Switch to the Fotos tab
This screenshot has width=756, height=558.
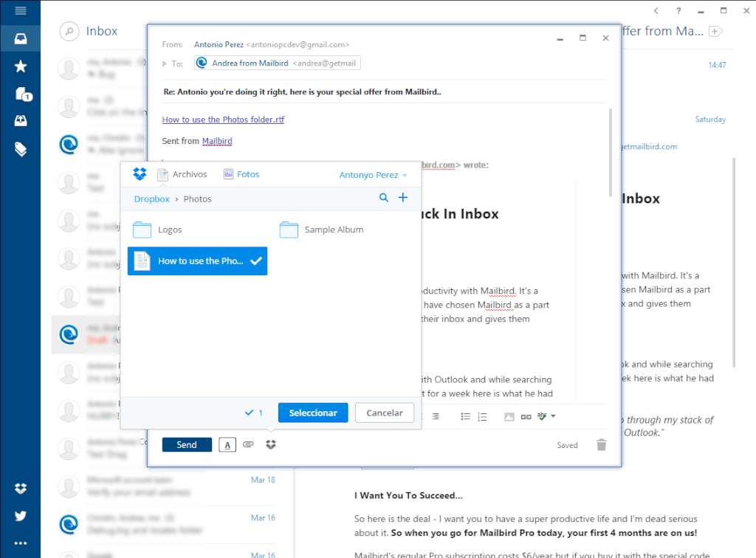pos(241,174)
